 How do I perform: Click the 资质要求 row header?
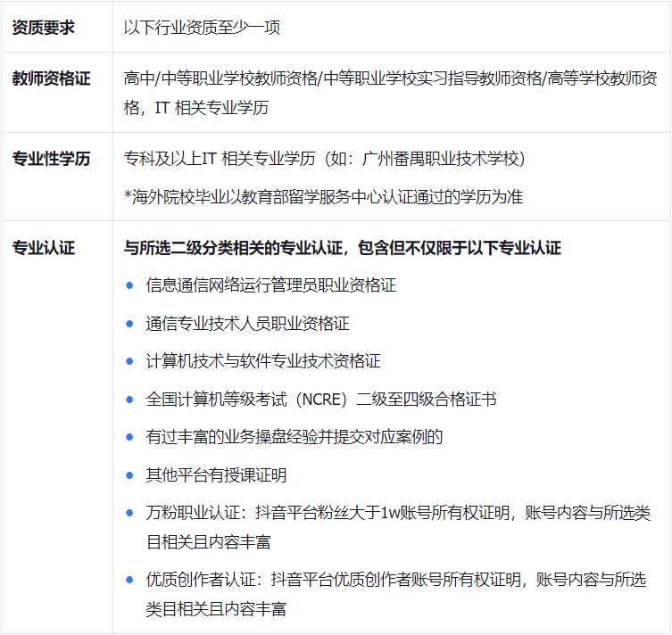coord(44,28)
